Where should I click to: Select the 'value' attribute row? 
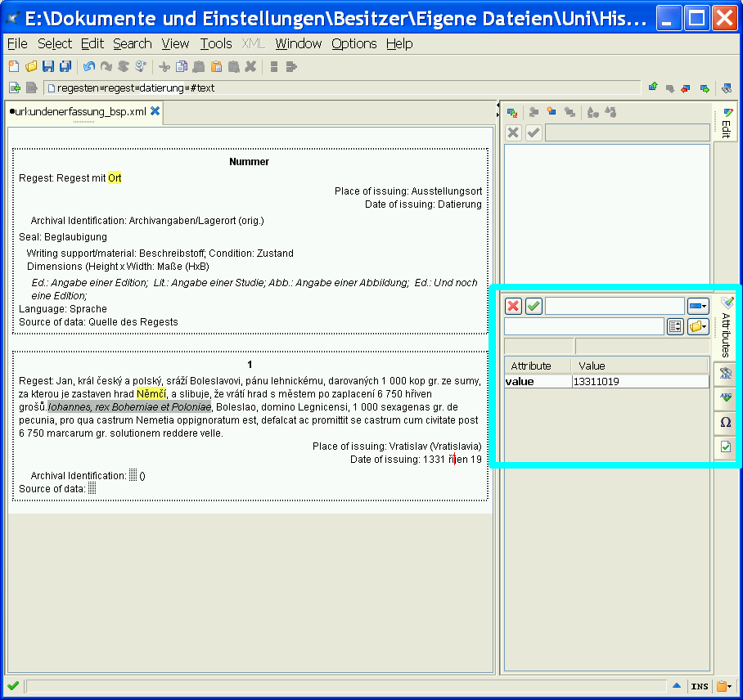606,382
